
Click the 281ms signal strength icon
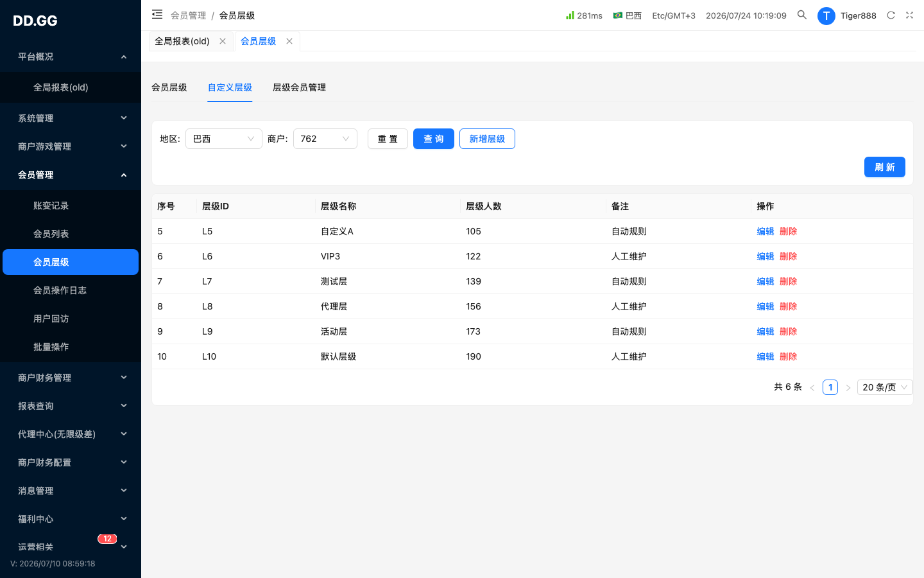(x=570, y=15)
